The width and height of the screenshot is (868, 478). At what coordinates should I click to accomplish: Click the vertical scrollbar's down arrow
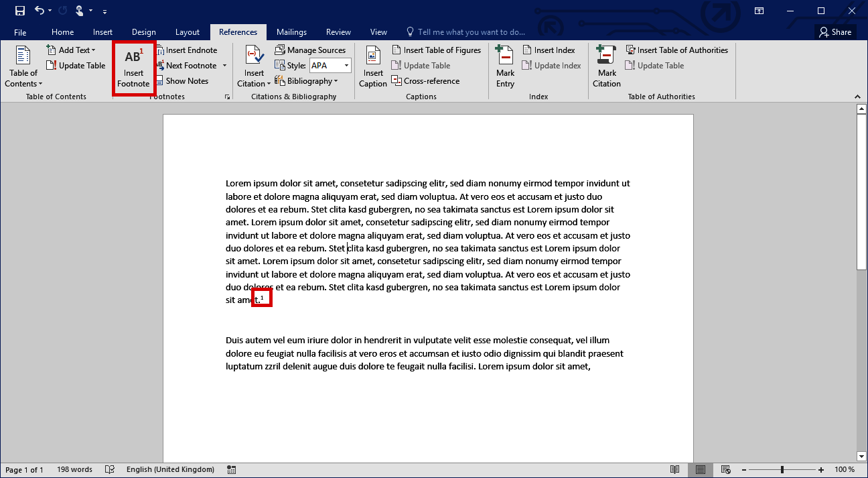(861, 457)
